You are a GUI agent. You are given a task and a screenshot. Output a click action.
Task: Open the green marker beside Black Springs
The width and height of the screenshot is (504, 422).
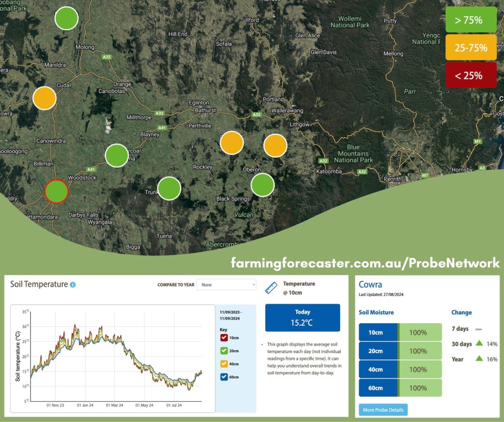click(x=262, y=185)
